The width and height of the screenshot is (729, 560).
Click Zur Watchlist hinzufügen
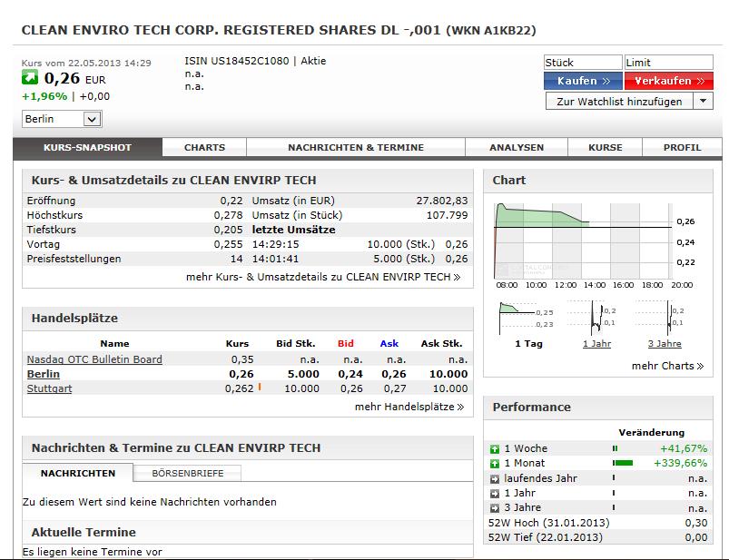618,101
